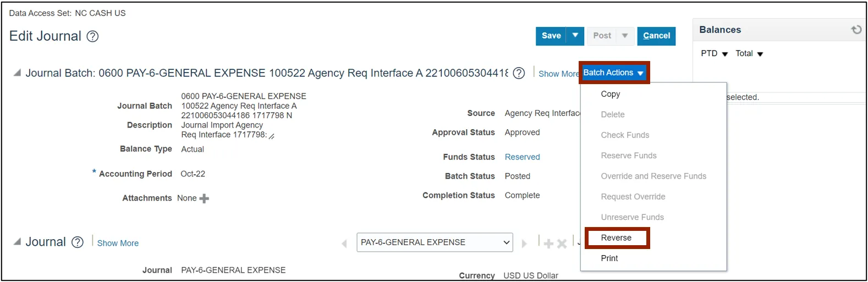Refresh the Balances panel
868x282 pixels.
click(856, 30)
